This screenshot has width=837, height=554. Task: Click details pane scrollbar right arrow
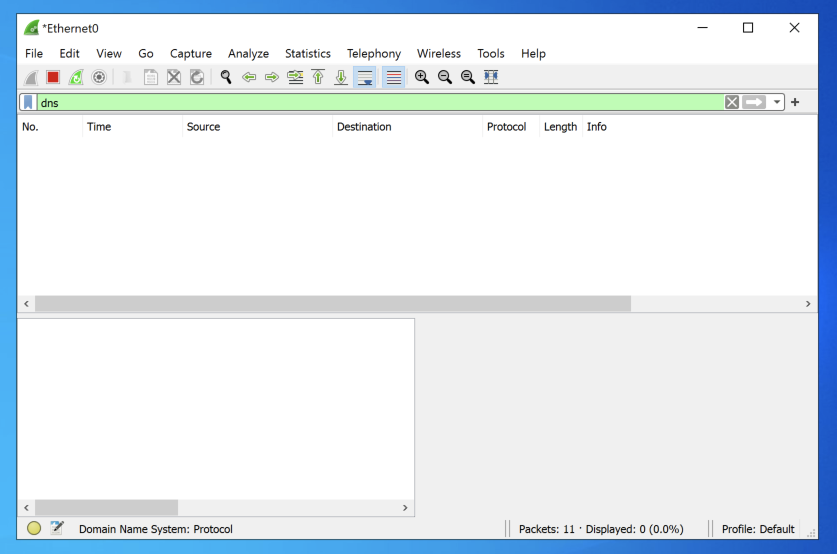(405, 508)
